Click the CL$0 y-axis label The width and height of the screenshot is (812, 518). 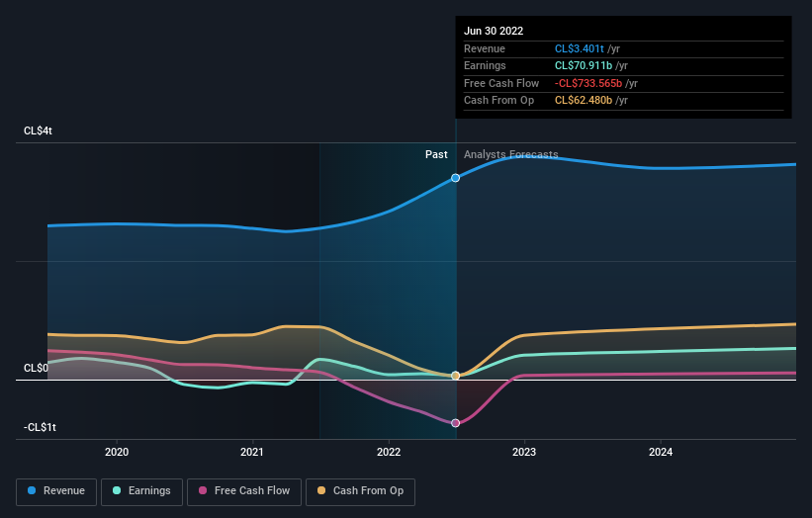point(36,368)
